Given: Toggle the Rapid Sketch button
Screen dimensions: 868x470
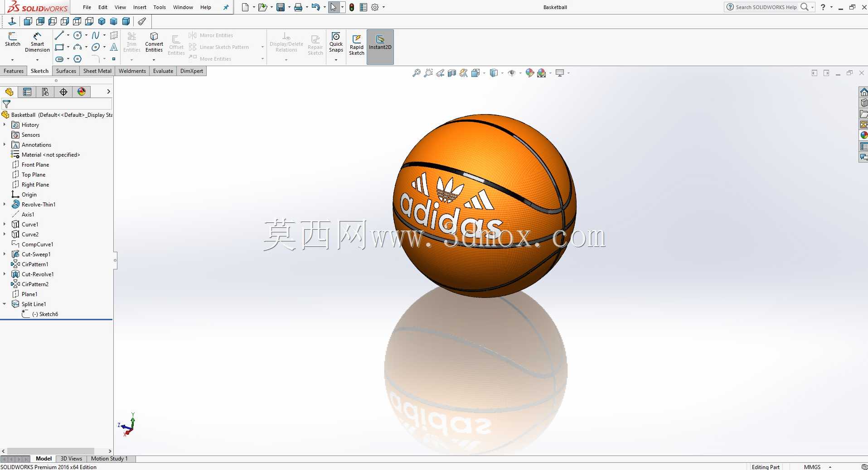Looking at the screenshot, I should tap(357, 45).
